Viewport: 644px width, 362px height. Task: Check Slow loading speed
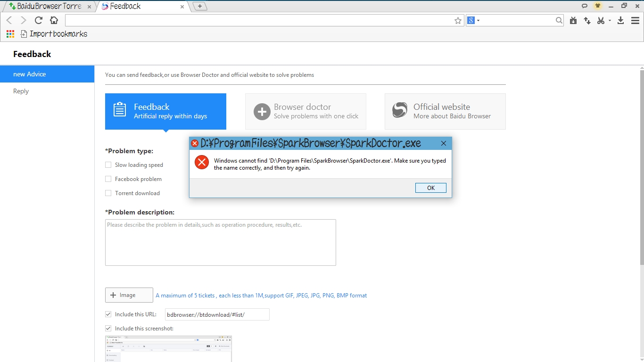point(108,165)
